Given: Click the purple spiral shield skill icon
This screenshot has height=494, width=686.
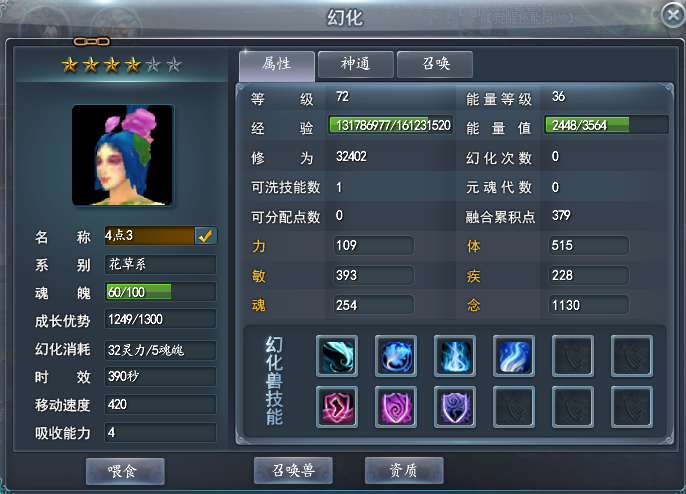Looking at the screenshot, I should [396, 407].
